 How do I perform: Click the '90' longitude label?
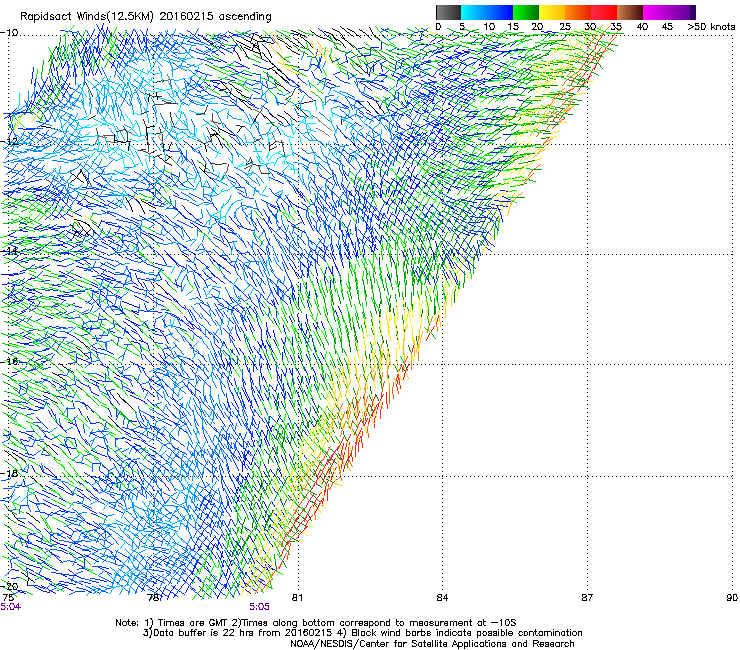[x=732, y=598]
